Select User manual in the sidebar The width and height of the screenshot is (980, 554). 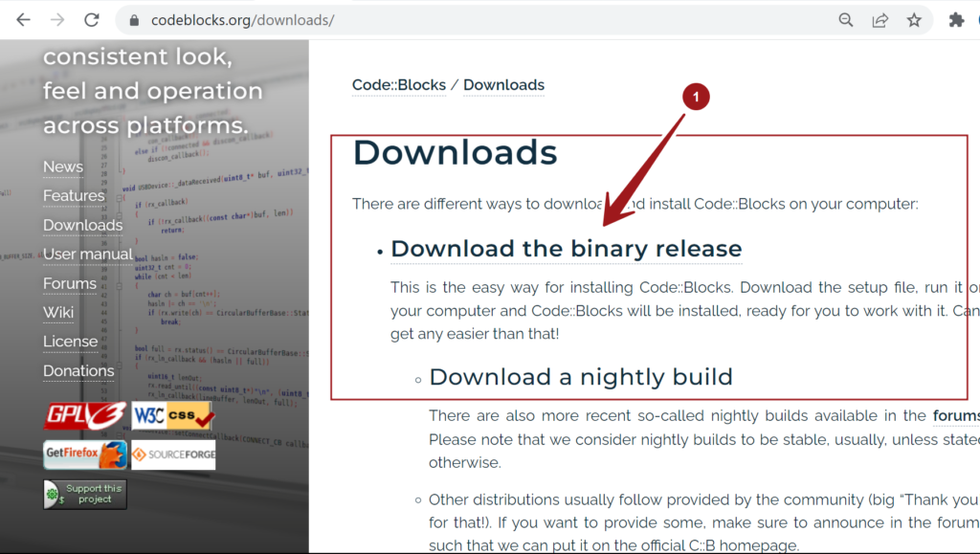click(x=87, y=254)
